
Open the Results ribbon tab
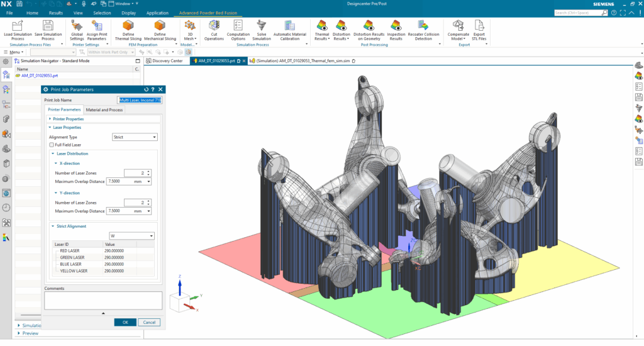[x=55, y=13]
